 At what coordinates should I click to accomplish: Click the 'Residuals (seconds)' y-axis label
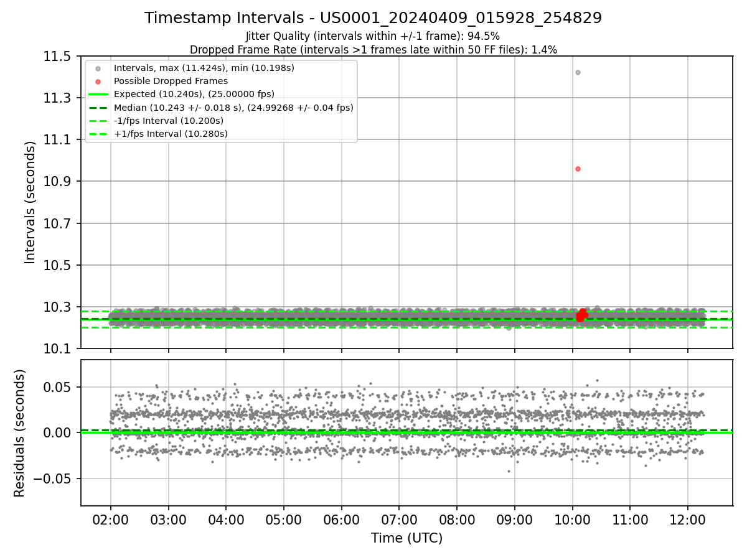pos(20,433)
